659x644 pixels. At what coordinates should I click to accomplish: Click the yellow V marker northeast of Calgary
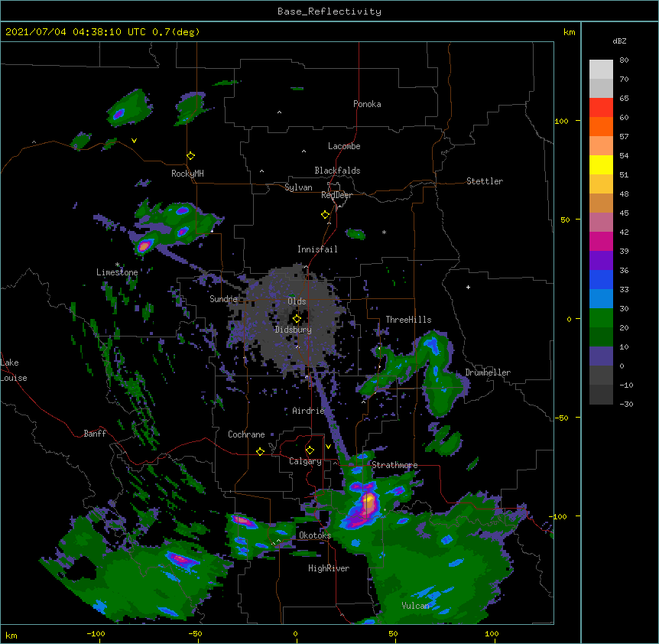click(x=328, y=447)
